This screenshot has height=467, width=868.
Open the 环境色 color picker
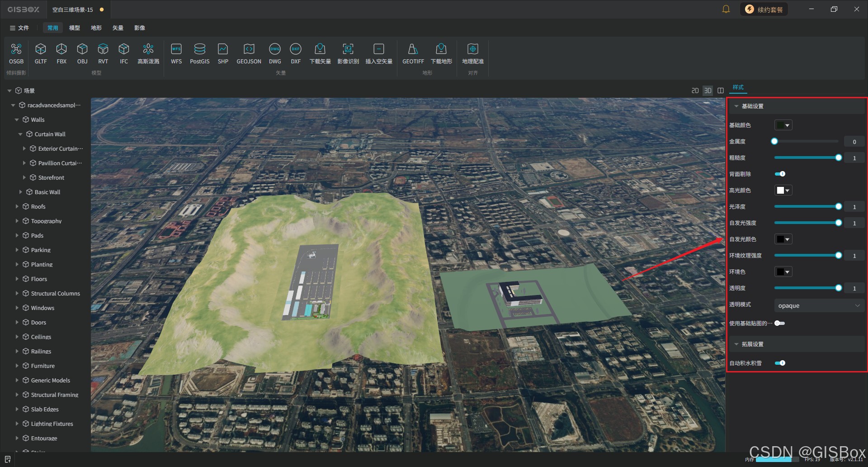pos(783,272)
